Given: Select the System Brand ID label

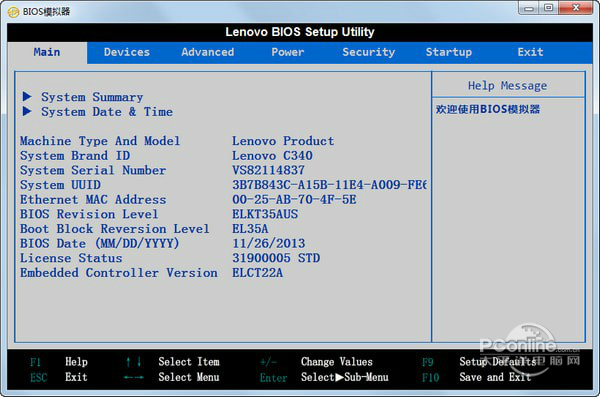Looking at the screenshot, I should tap(75, 155).
